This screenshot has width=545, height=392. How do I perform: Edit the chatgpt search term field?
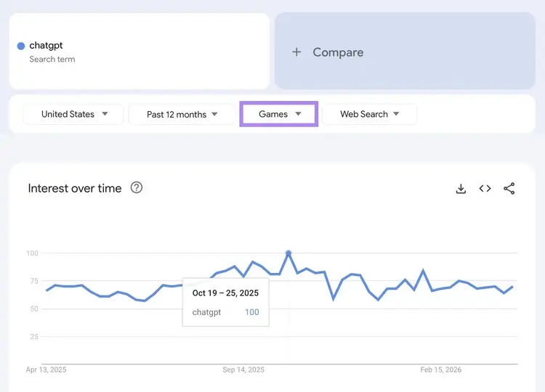pyautogui.click(x=140, y=51)
